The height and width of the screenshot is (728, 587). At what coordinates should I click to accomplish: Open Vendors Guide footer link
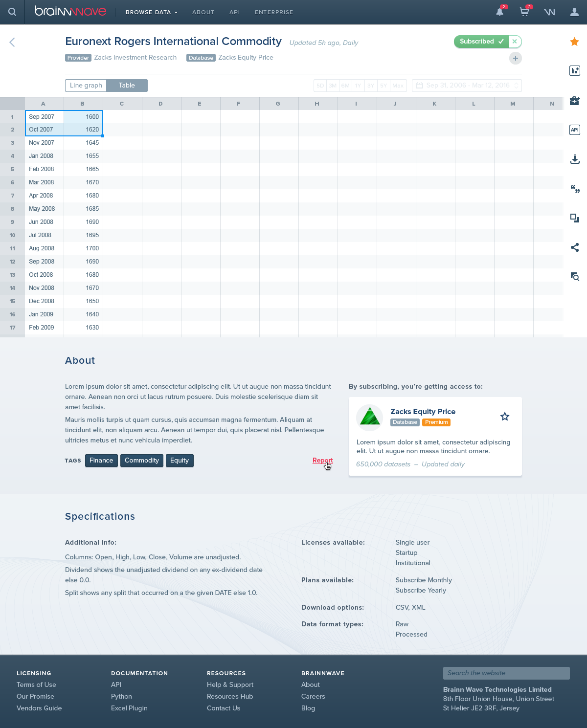tap(39, 708)
